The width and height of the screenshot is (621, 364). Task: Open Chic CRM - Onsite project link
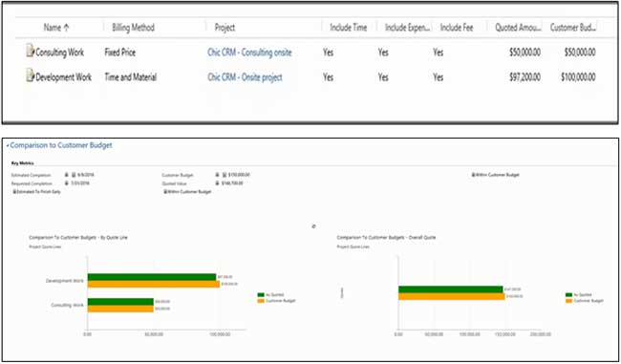click(x=245, y=76)
